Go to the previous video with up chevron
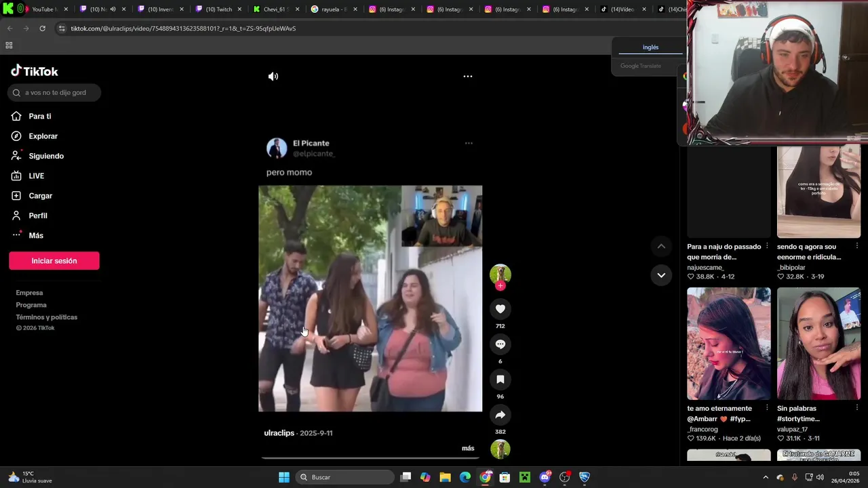The height and width of the screenshot is (488, 868). tap(661, 246)
